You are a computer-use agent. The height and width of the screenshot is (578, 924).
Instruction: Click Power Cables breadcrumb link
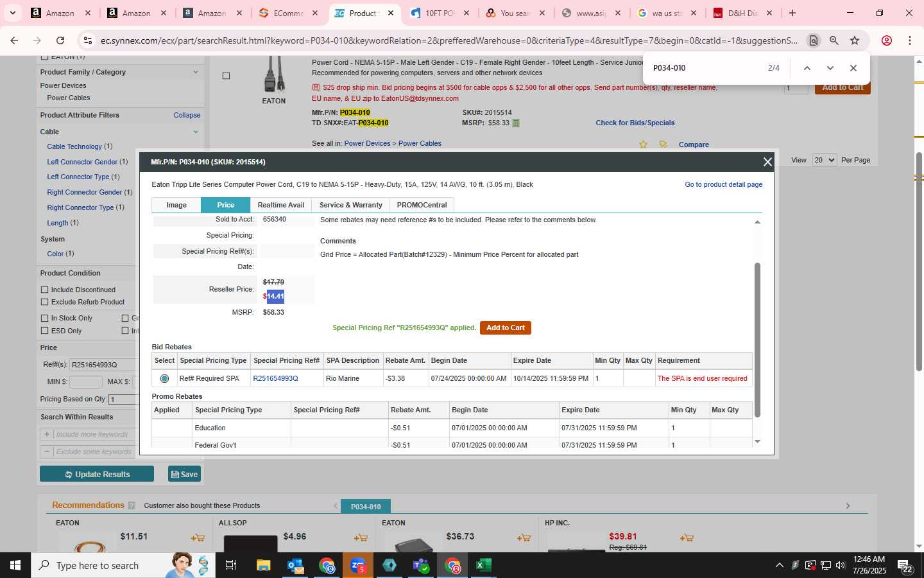pyautogui.click(x=420, y=143)
